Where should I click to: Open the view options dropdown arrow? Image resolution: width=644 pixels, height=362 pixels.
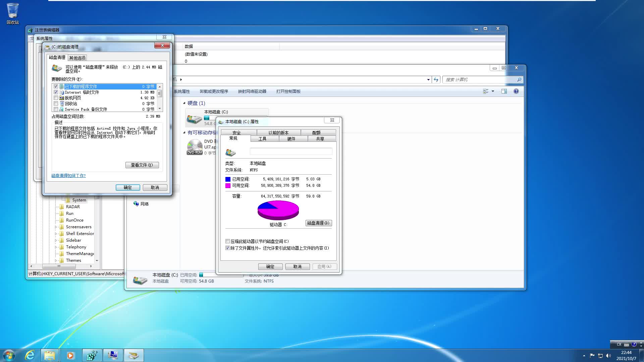(x=493, y=91)
